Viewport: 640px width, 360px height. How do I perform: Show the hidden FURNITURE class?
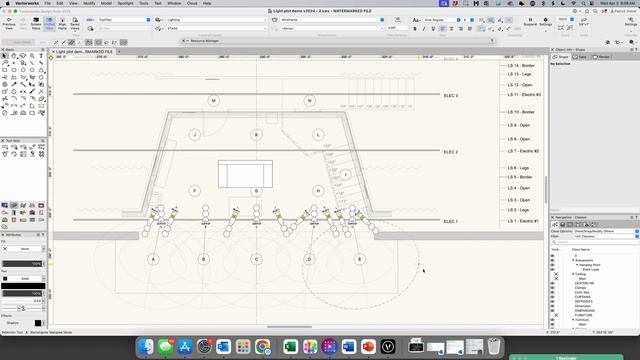tap(556, 315)
